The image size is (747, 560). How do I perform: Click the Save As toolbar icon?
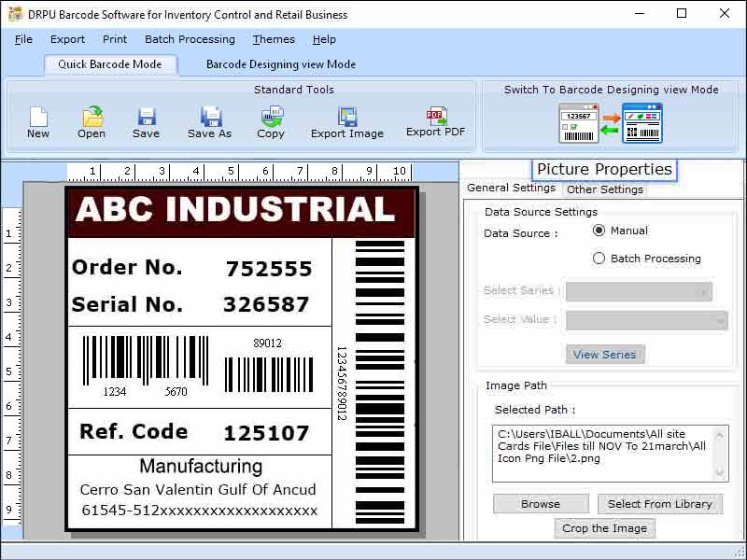(x=210, y=119)
